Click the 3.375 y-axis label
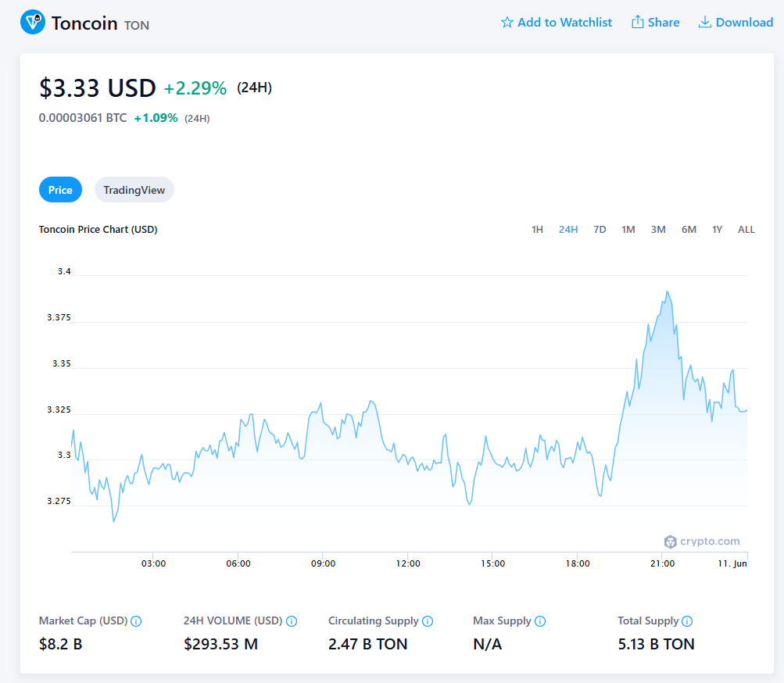This screenshot has width=784, height=683. click(59, 317)
